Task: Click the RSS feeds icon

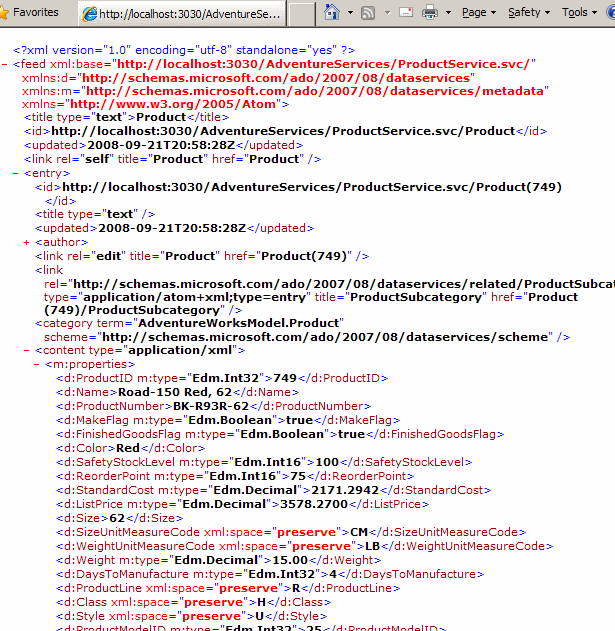Action: [x=368, y=13]
